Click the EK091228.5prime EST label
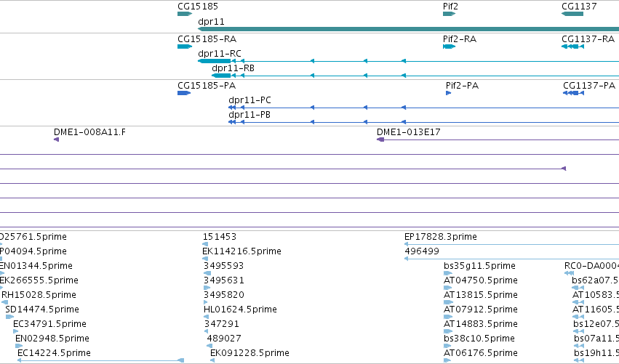 coord(249,353)
